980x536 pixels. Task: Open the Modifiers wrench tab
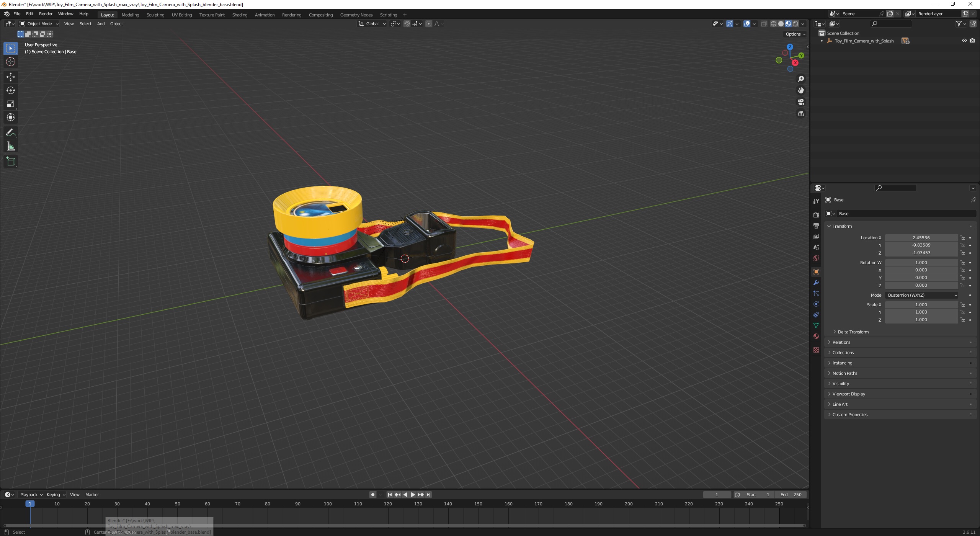pos(816,283)
